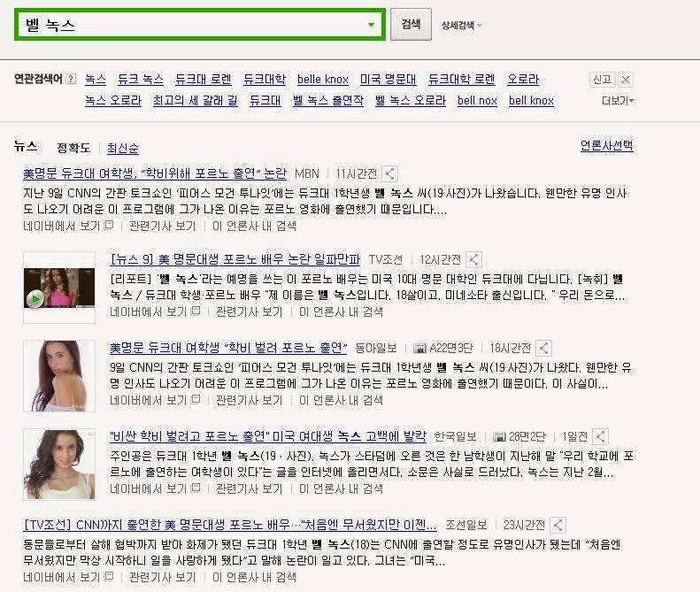Select related search 미국 명문대

coord(388,80)
